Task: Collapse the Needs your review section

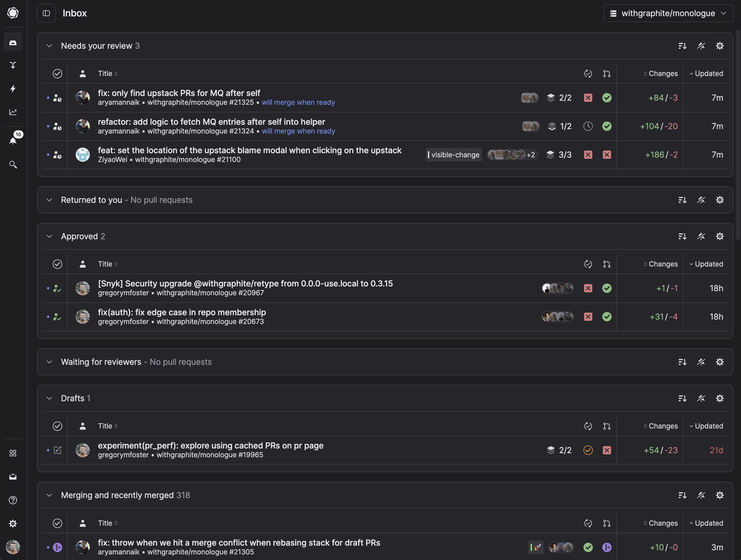Action: pos(49,45)
